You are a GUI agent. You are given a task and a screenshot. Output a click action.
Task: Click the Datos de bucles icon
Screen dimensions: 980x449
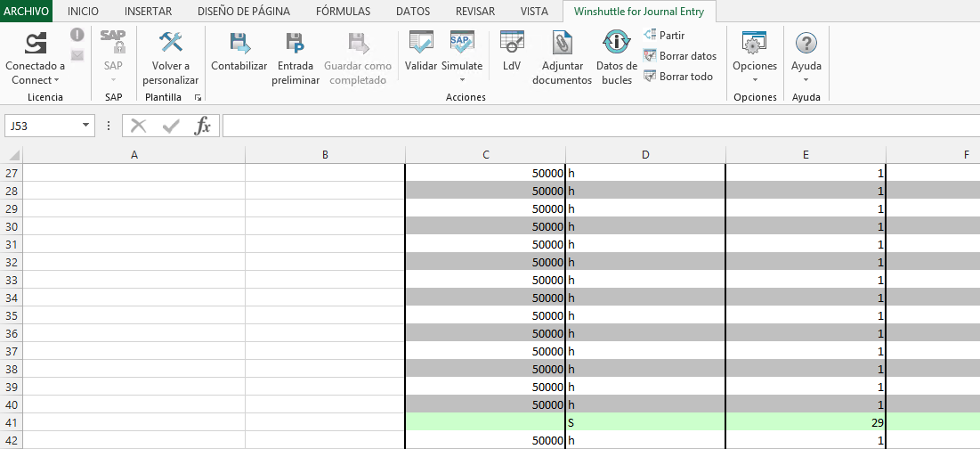coord(616,43)
